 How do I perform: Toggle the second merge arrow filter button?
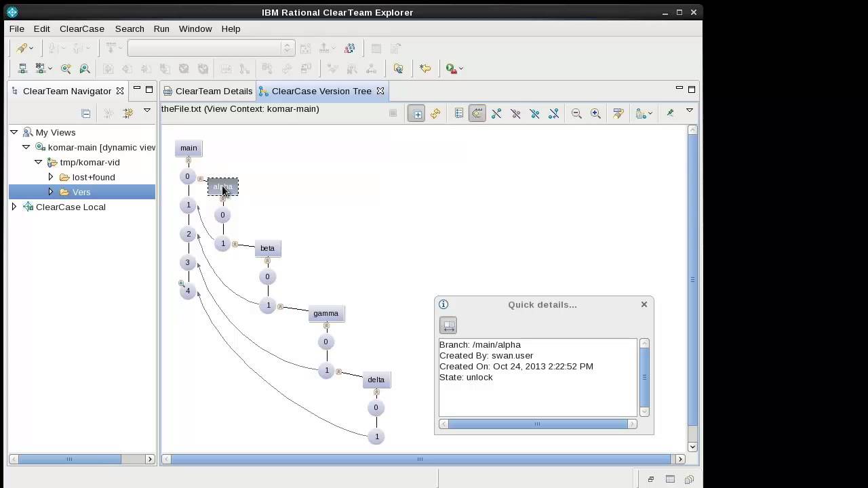click(515, 114)
